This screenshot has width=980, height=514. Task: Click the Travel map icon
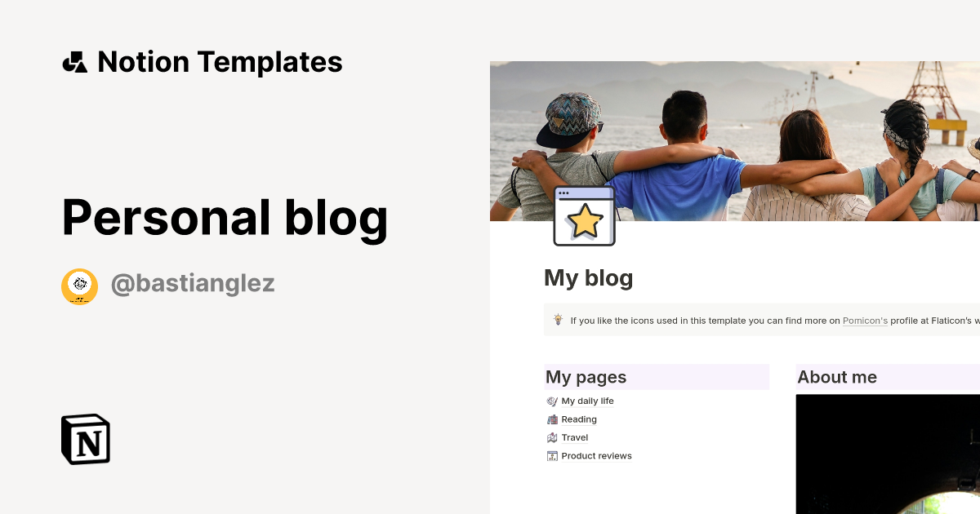point(552,437)
